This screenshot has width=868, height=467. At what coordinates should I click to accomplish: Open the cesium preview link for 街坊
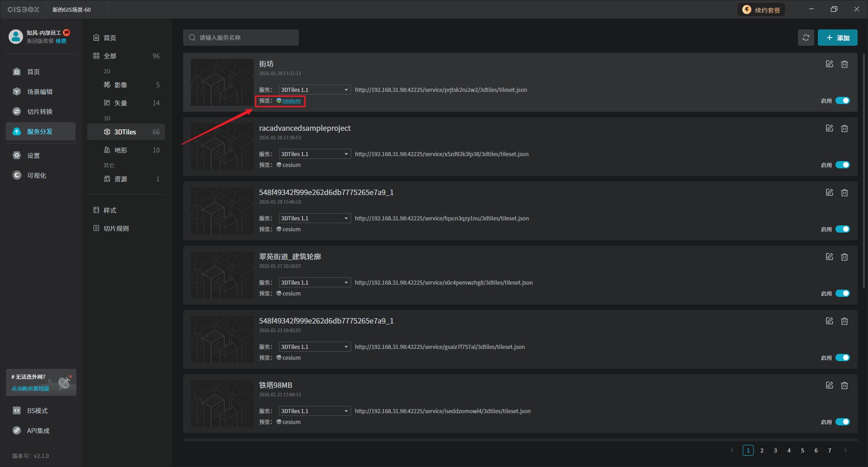pyautogui.click(x=291, y=101)
